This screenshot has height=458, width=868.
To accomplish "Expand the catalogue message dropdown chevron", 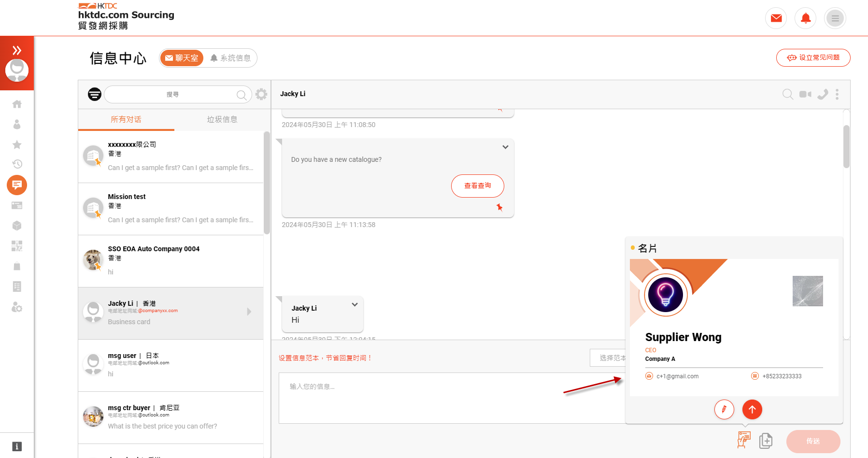I will [x=505, y=147].
